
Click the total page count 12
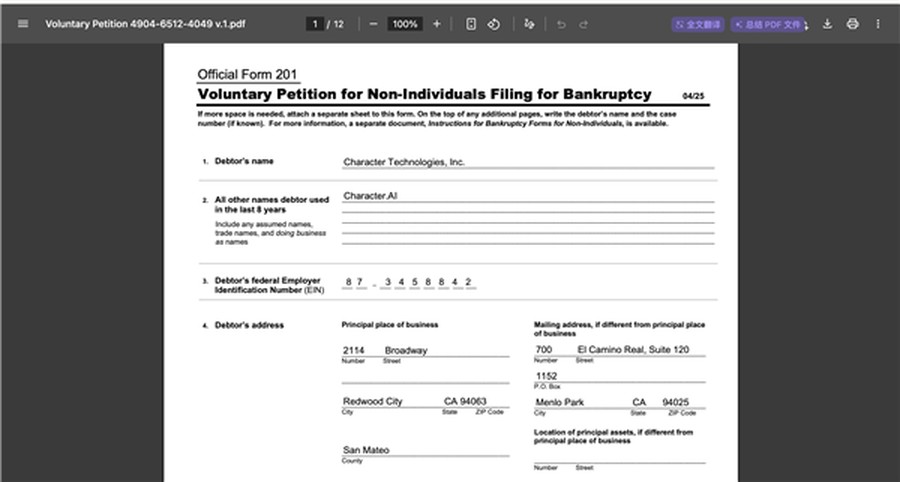pos(339,24)
